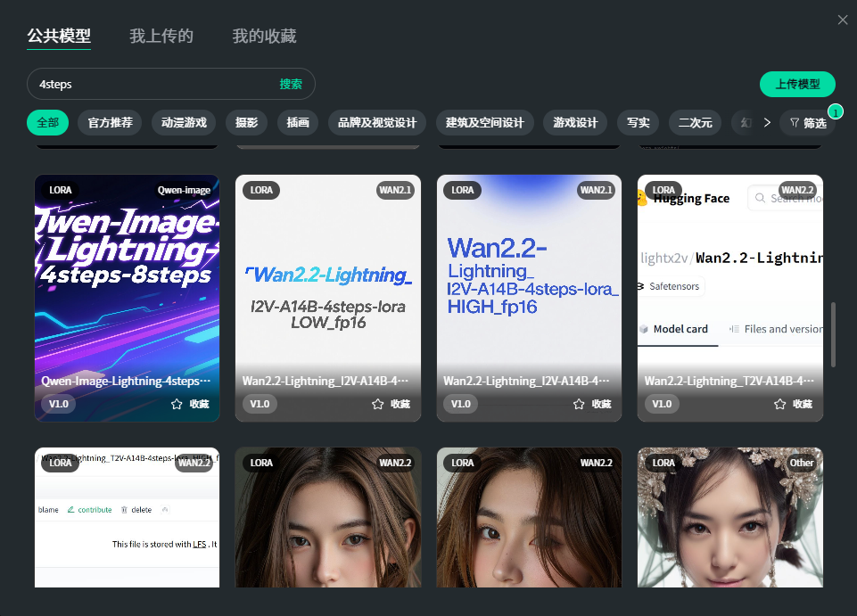Viewport: 857px width, 616px height.
Task: Star the Wan2.2-Lightning_T2V model
Action: point(780,404)
